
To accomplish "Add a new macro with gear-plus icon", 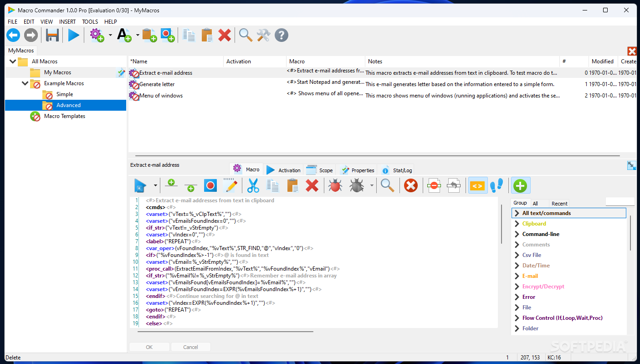I will click(x=97, y=35).
